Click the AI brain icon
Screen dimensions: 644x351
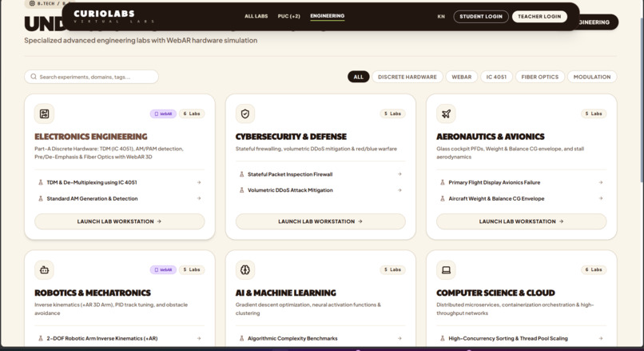pos(245,270)
